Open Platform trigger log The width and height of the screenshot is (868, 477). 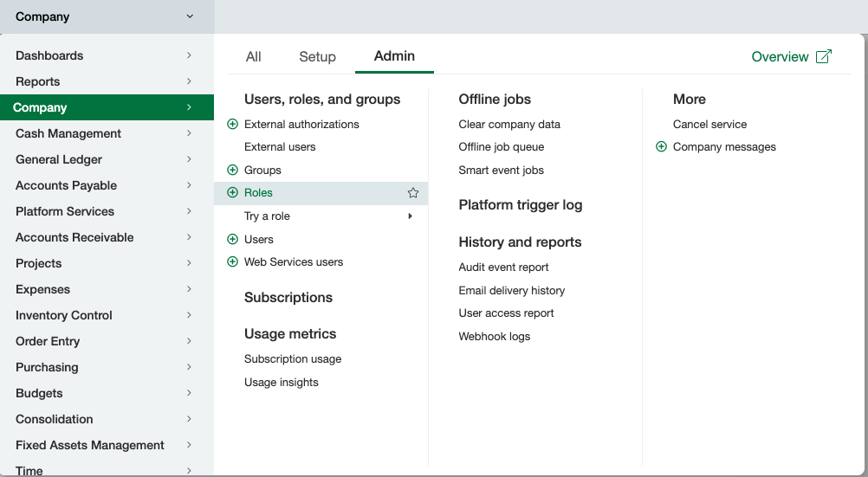[x=521, y=205]
